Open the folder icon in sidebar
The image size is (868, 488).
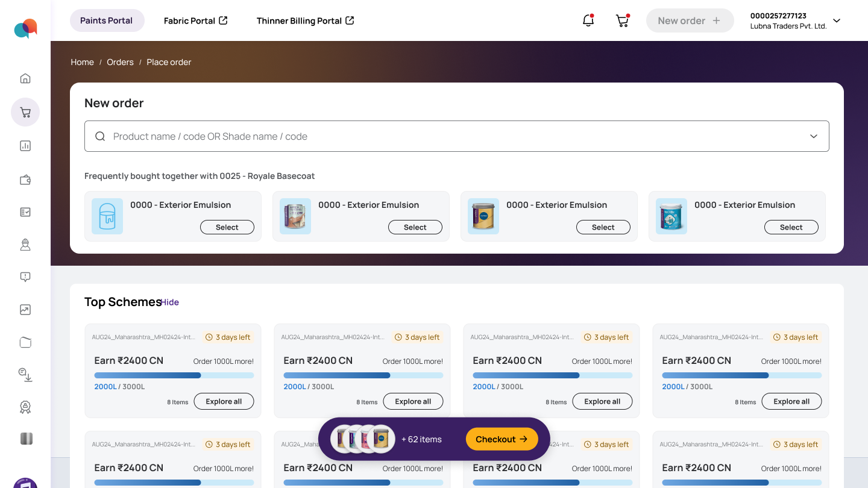point(25,342)
